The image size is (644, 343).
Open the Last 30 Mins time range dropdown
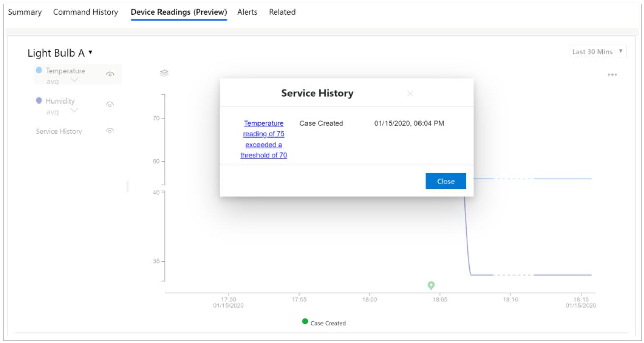pyautogui.click(x=598, y=52)
